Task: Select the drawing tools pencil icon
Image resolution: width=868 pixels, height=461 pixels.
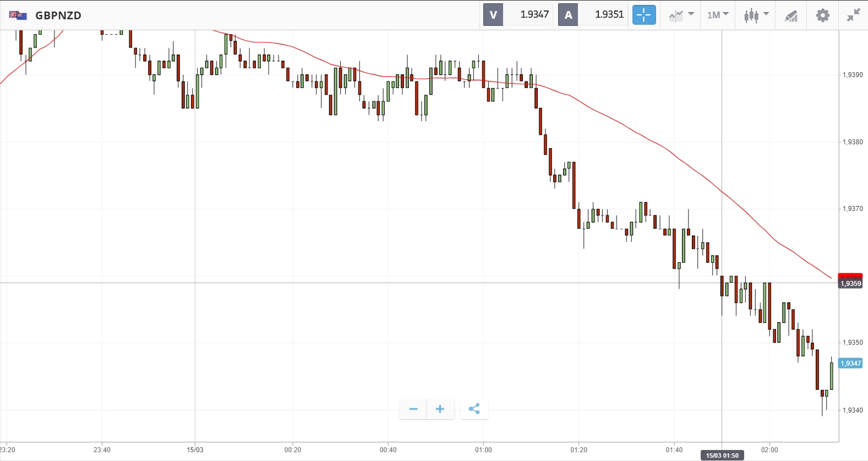Action: [791, 15]
